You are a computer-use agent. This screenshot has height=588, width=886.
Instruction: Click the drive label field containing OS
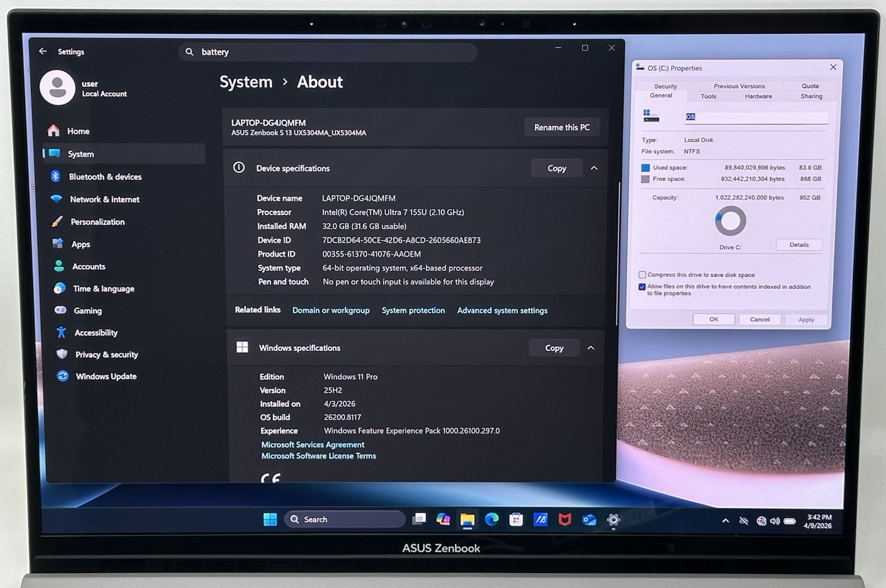(x=756, y=117)
